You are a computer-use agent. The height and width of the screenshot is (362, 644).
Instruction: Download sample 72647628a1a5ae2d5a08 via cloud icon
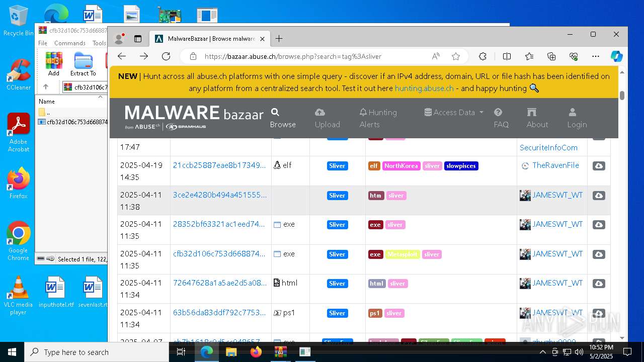[599, 284]
